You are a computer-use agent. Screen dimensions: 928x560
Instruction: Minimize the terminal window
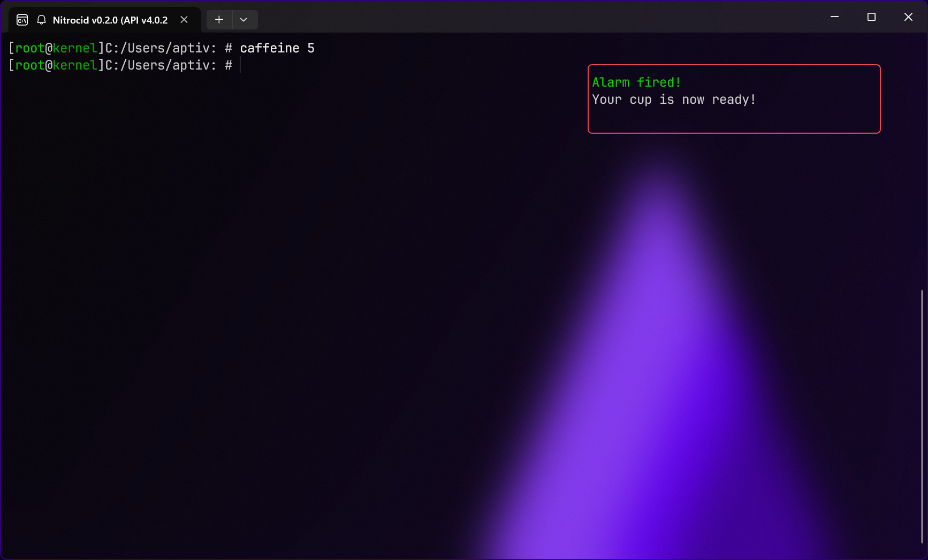pos(834,17)
